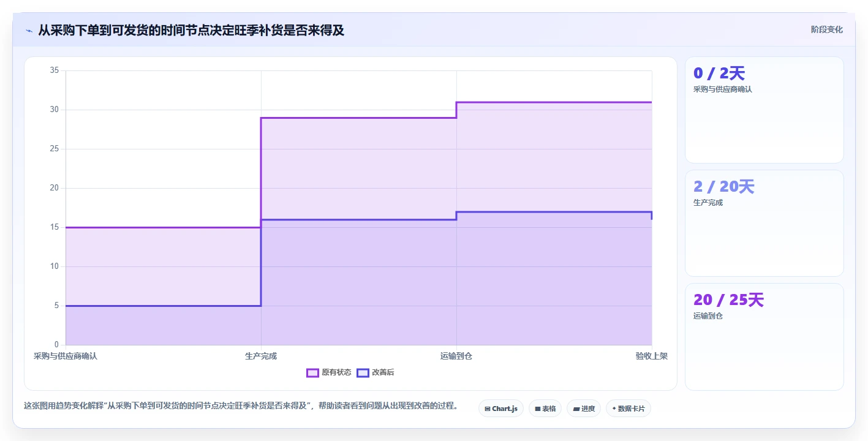Viewport: 868px width, 441px height.
Task: Click the 生产完成 caption in the second card
Action: [x=708, y=203]
